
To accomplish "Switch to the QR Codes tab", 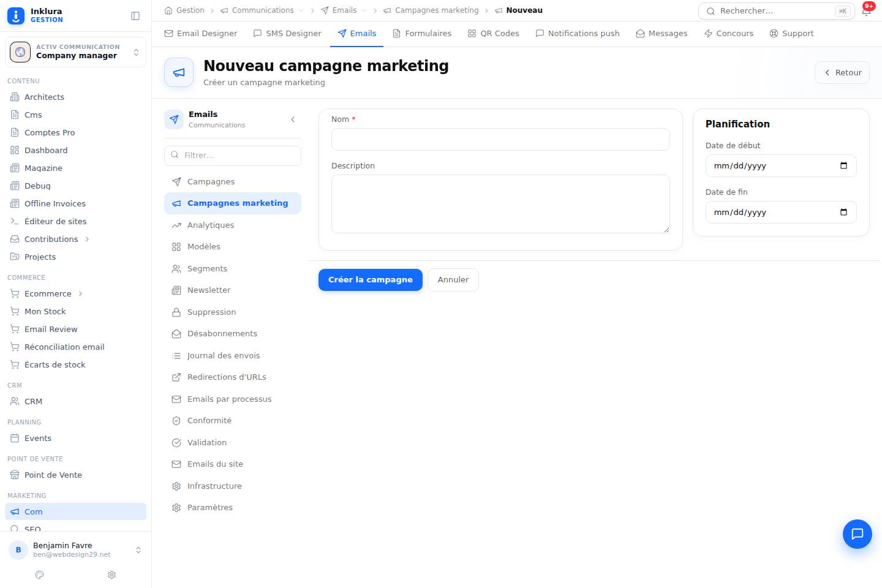I will [x=493, y=34].
